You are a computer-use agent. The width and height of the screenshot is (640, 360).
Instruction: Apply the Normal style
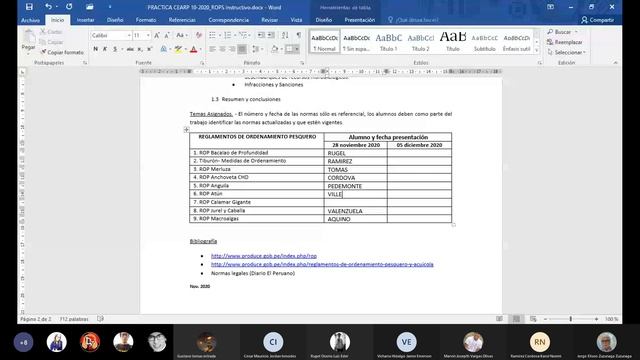324,41
